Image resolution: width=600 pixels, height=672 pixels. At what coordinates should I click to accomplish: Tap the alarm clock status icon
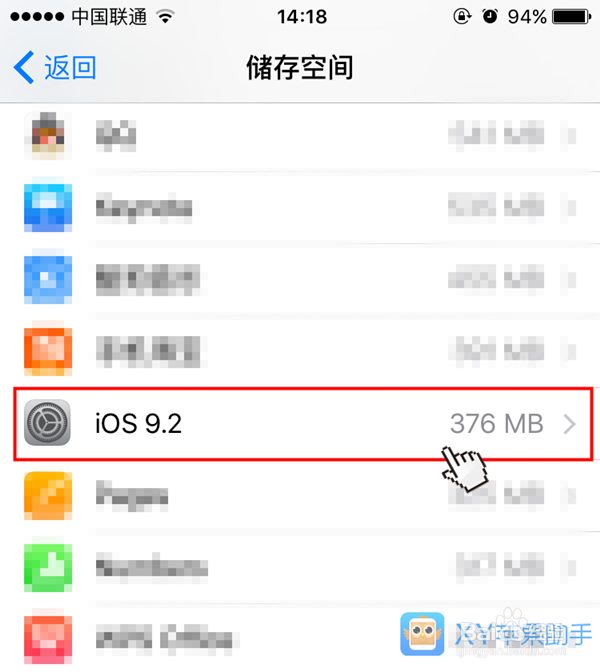[490, 16]
